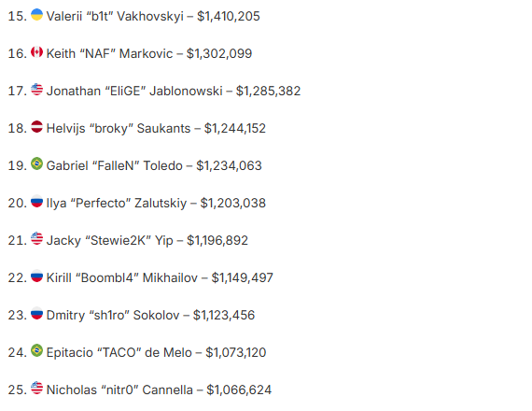The image size is (532, 411).
Task: Click nitr0's earnings $1,066,624
Action: [x=239, y=390]
